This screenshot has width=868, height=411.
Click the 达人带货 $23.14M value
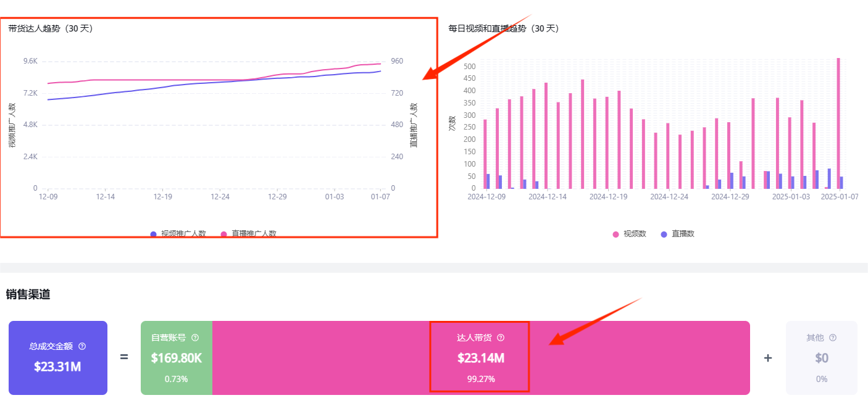coord(479,358)
